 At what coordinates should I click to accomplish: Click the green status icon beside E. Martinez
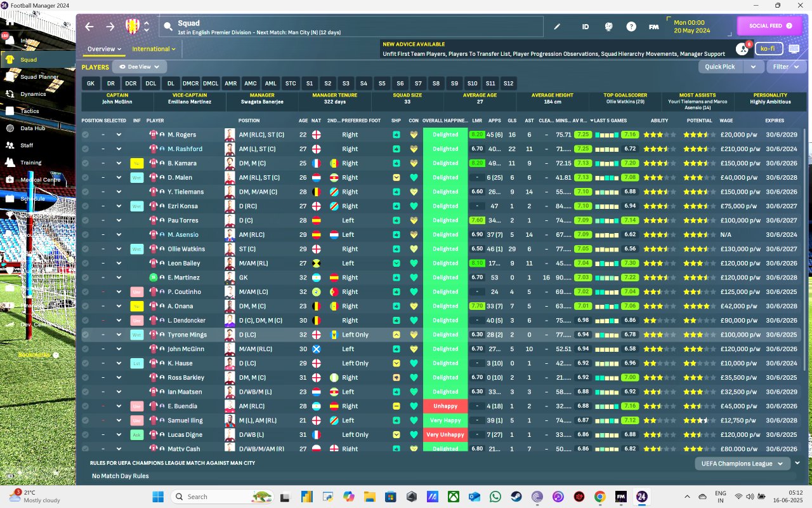[x=153, y=277]
